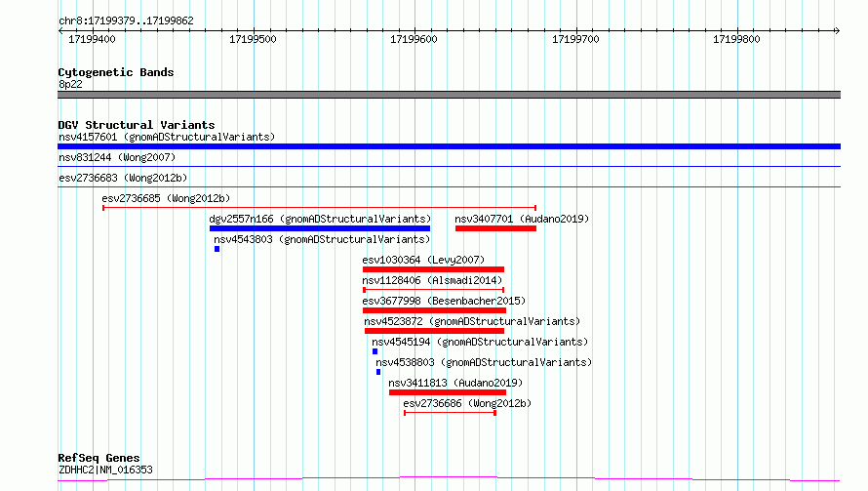The image size is (868, 491).
Task: Click the nsv4523872 red variant bar
Action: (435, 331)
